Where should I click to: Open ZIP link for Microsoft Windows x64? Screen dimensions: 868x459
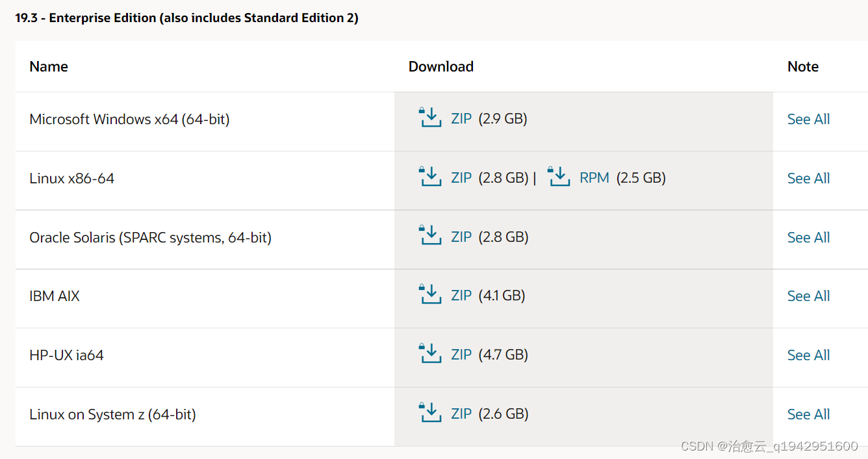click(461, 119)
